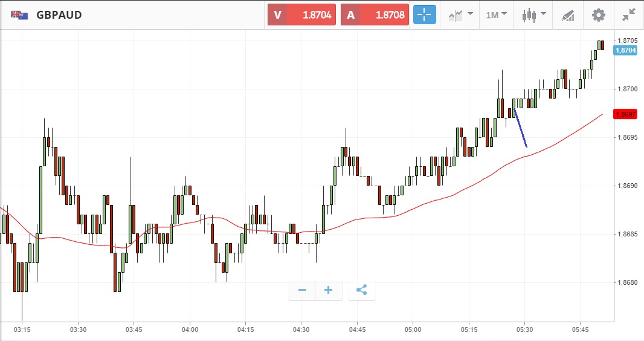Open the 1M timeframe dropdown

[x=496, y=15]
